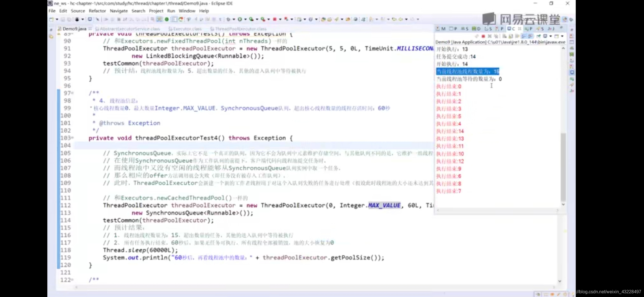Open the Coverage dropdown arrow
644x297 pixels.
257,19
